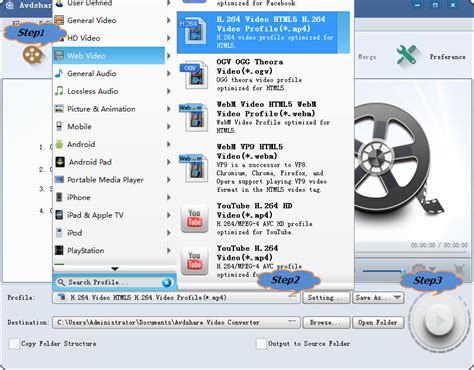The image size is (474, 370).
Task: Click the Add File film reel icon
Action: click(x=32, y=55)
